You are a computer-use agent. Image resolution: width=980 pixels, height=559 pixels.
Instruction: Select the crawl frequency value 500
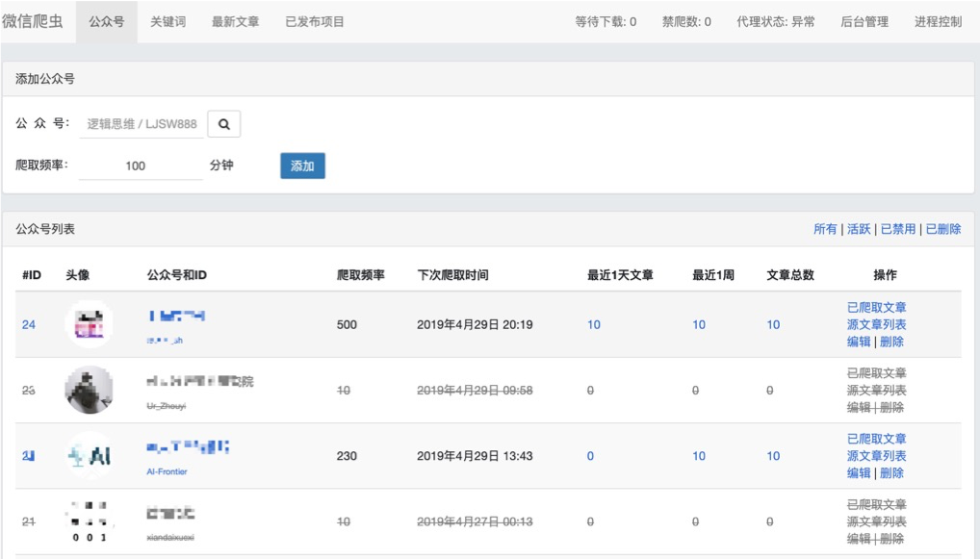347,325
